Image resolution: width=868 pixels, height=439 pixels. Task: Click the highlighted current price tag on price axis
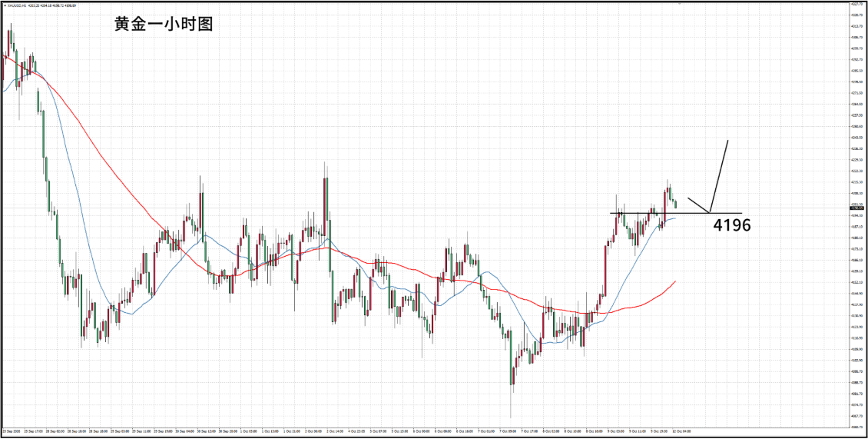pyautogui.click(x=856, y=209)
